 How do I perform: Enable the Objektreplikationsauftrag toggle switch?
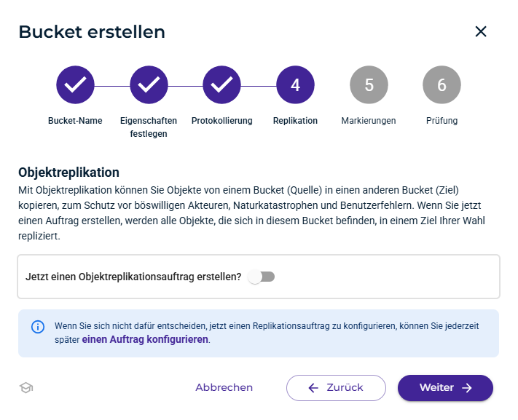tap(262, 277)
